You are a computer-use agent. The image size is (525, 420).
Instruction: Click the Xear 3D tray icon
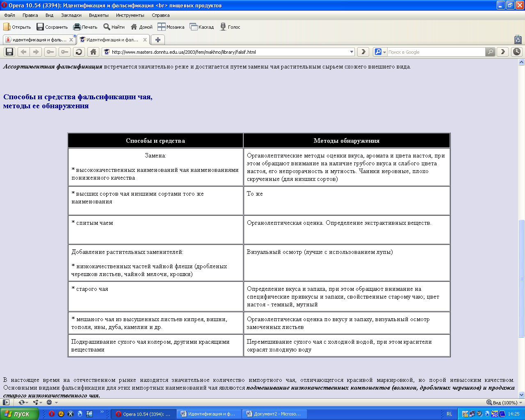pos(494,414)
